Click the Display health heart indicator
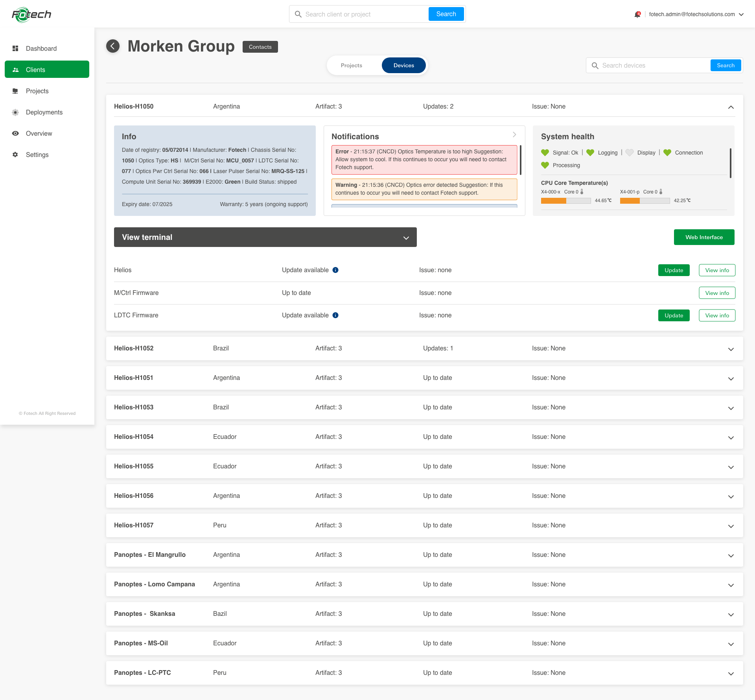755x700 pixels. click(630, 153)
